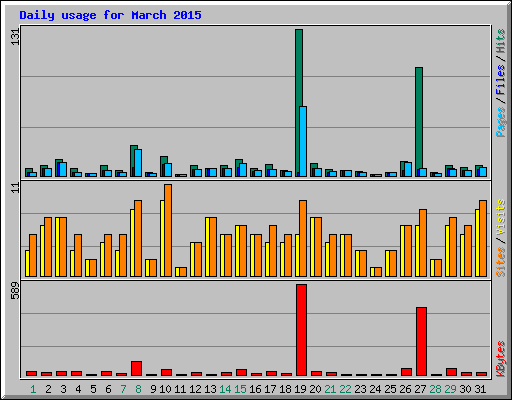Click the day "16" x-axis label
Screen dimensions: 512x400
(255, 389)
